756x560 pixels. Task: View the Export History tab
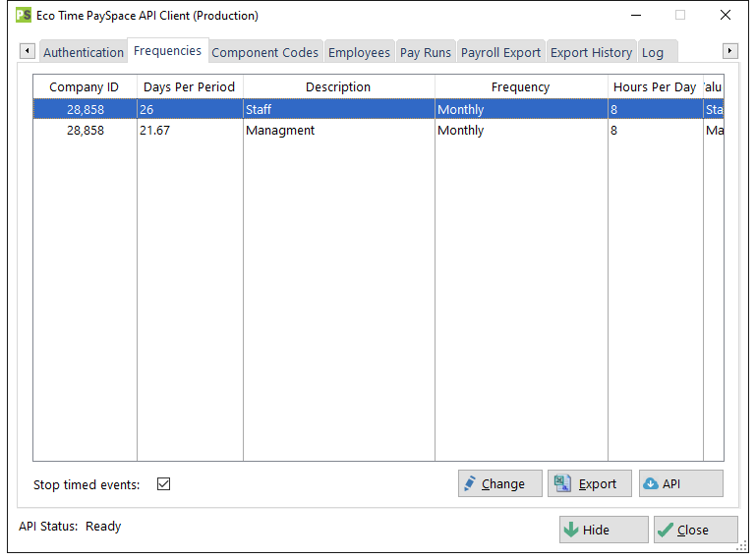click(592, 52)
